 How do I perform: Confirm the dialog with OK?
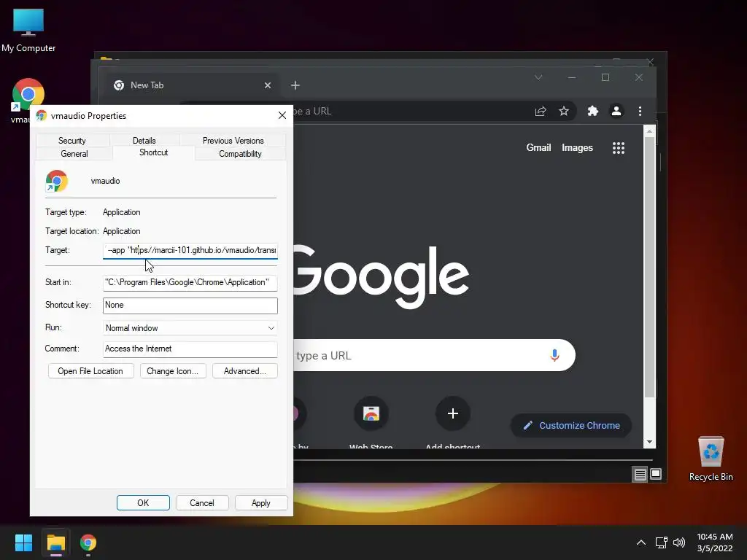coord(143,503)
